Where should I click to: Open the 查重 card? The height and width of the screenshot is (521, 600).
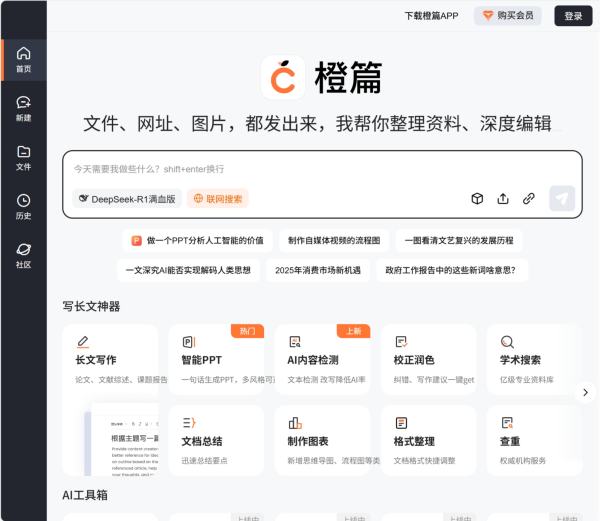coord(535,441)
